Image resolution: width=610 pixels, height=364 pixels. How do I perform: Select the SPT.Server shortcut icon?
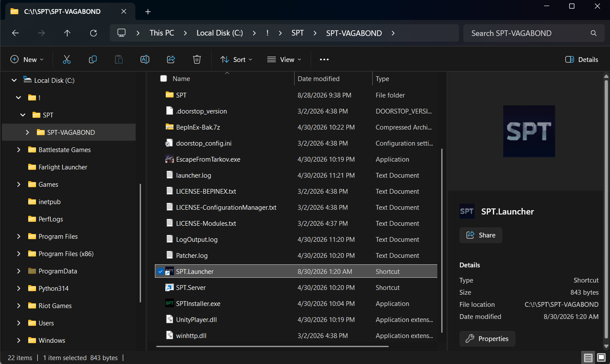[x=170, y=287]
